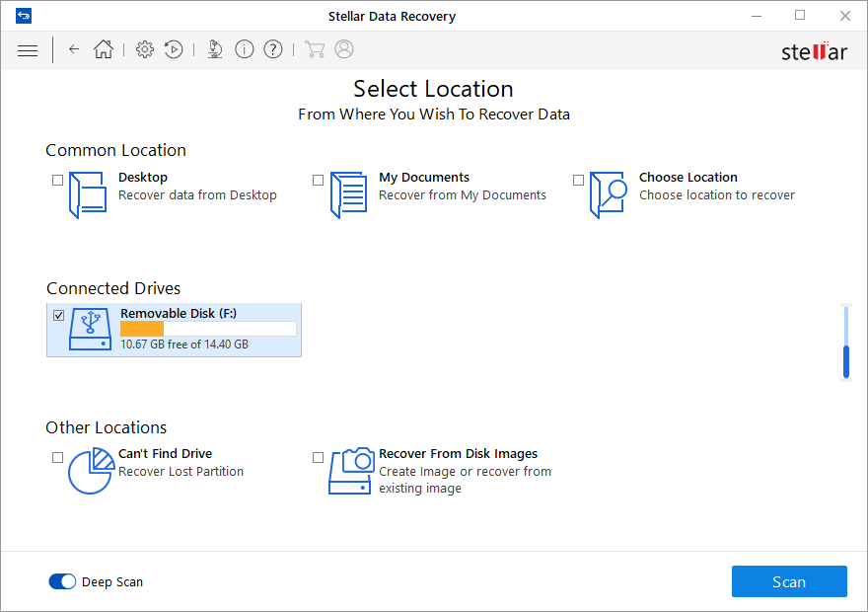Click the Stellar app icon in title bar
The height and width of the screenshot is (612, 868).
tap(24, 16)
